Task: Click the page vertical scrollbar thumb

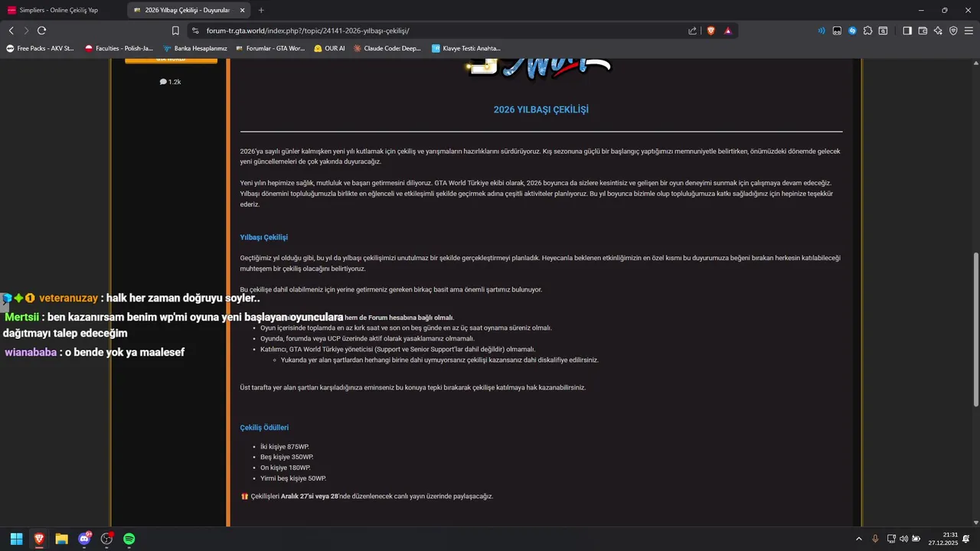Action: (975, 329)
